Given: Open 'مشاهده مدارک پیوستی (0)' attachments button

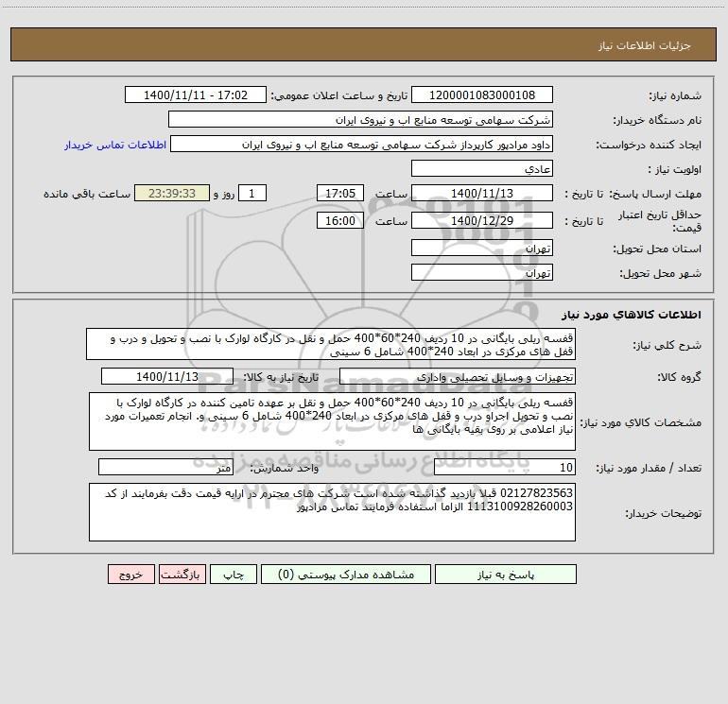Looking at the screenshot, I should click(x=346, y=575).
